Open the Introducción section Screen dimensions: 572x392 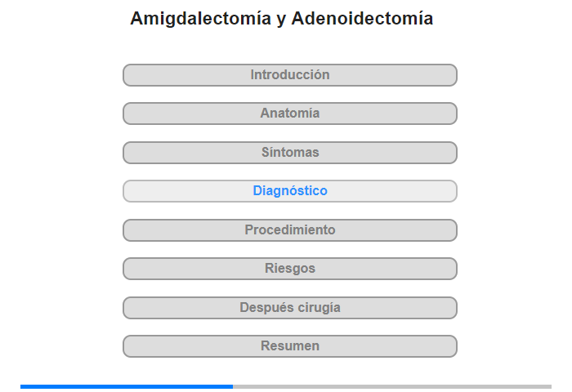click(289, 75)
